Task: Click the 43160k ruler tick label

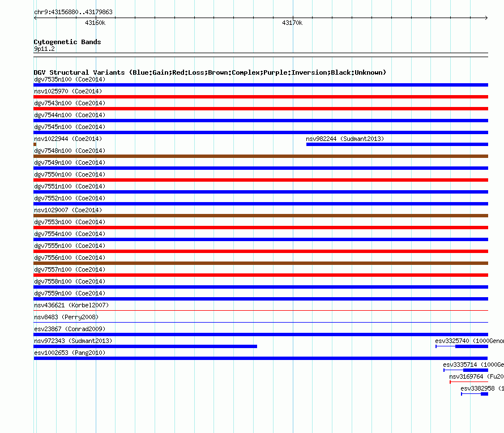Action: (x=95, y=23)
